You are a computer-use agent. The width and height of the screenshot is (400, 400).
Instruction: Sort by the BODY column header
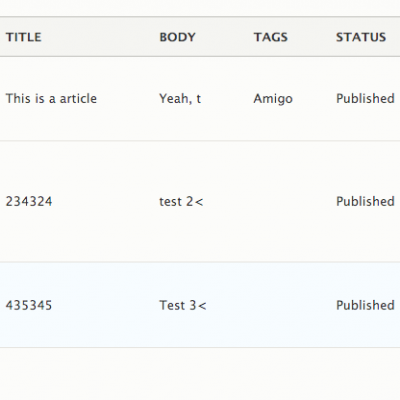tap(177, 37)
